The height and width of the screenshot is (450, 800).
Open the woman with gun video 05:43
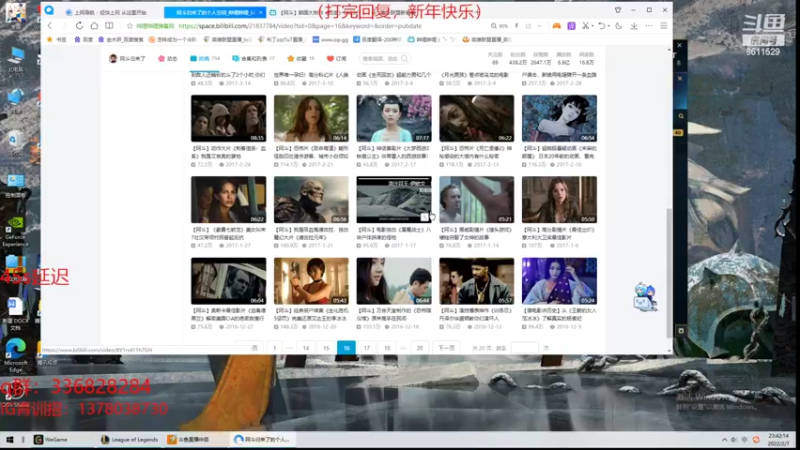pos(311,281)
